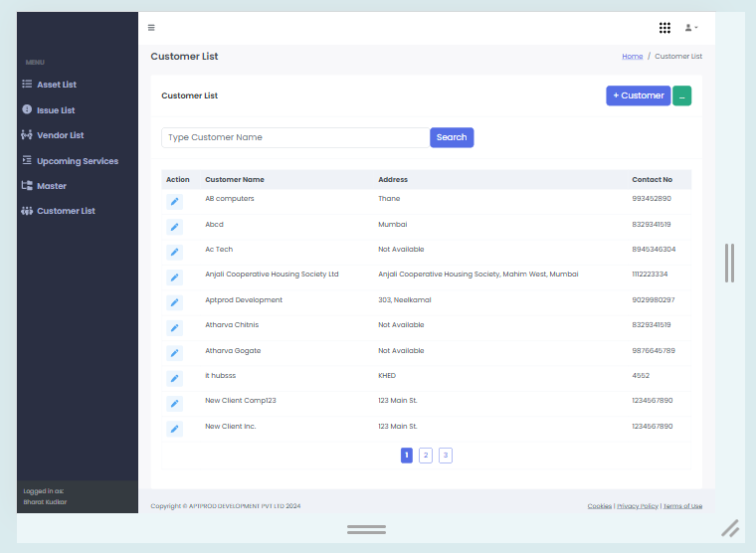Edit the Atharva Gogate entry

(175, 353)
